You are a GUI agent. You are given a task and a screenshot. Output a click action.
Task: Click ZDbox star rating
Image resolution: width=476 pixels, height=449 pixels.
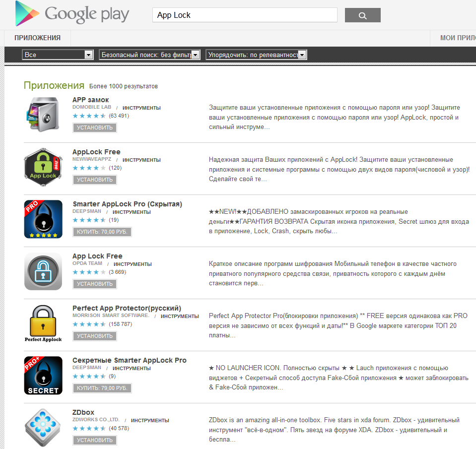(89, 428)
